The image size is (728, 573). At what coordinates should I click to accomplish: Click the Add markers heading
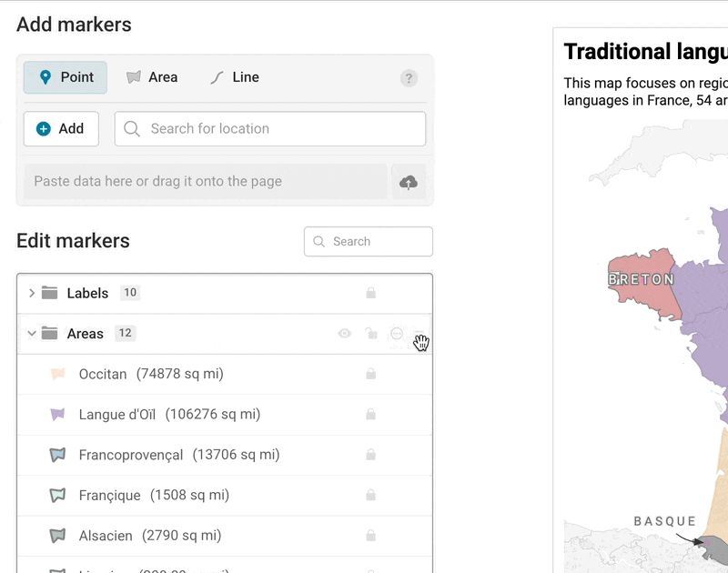(75, 25)
